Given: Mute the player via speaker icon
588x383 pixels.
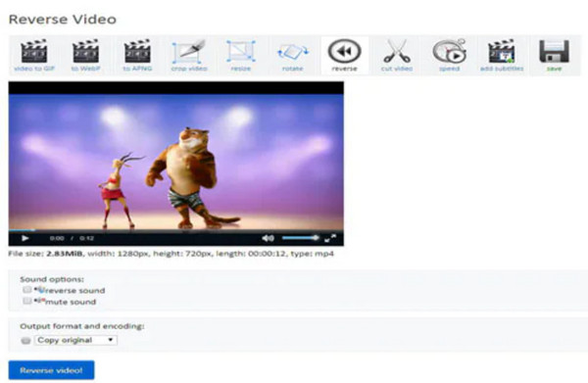Looking at the screenshot, I should [x=268, y=238].
